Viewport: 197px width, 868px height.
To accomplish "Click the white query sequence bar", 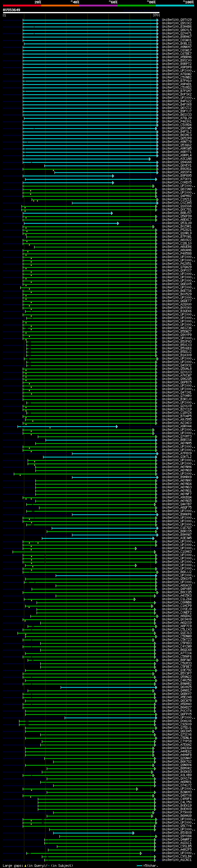I will 81,12.
